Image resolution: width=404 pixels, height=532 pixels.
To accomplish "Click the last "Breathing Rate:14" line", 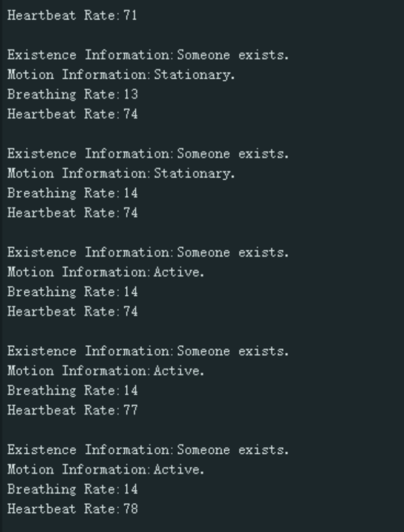I will pyautogui.click(x=72, y=489).
